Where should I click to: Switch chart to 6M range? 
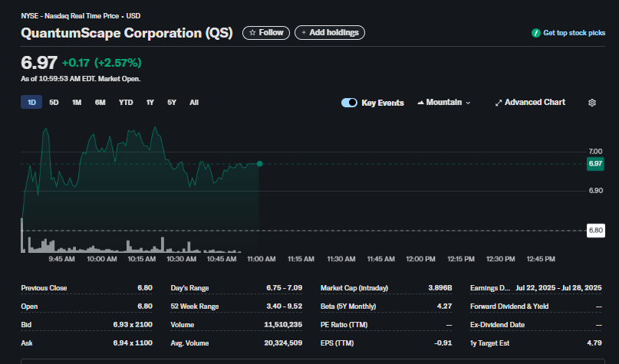[x=100, y=103]
